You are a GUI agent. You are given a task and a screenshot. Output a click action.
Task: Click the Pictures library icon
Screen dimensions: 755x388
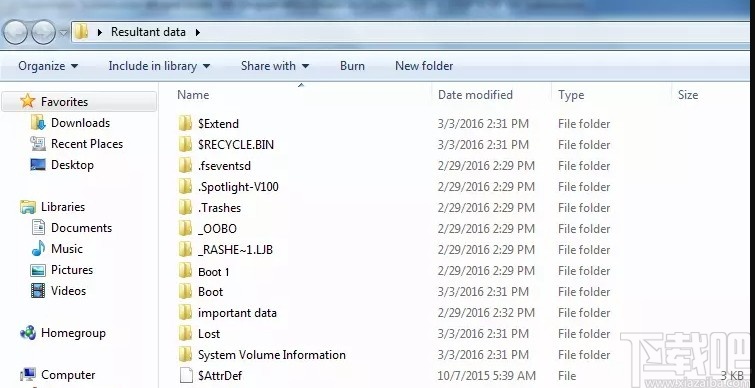tap(38, 270)
